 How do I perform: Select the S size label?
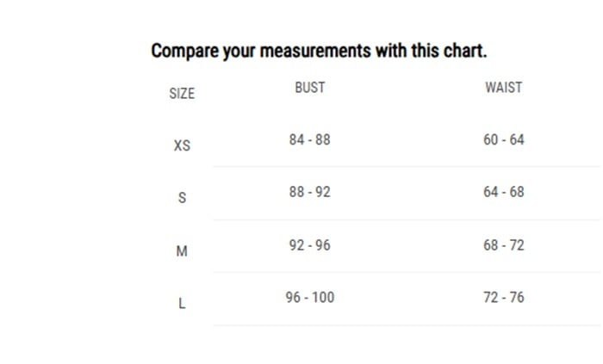click(182, 198)
